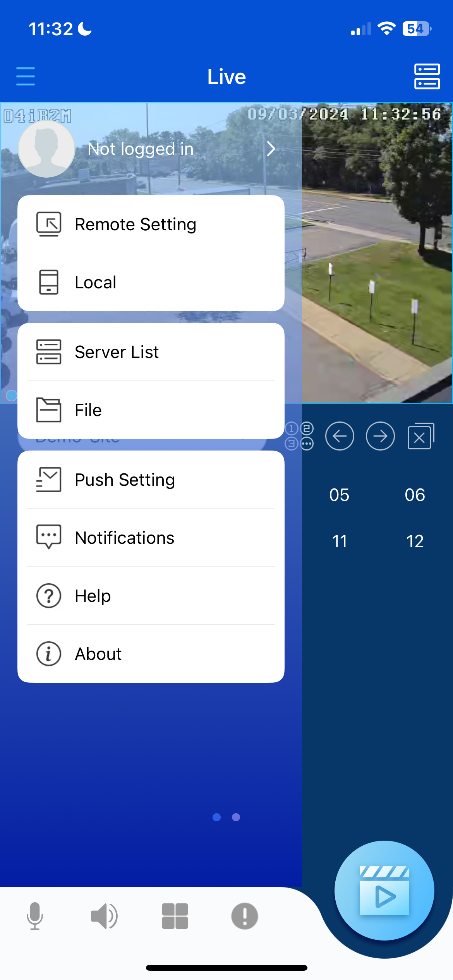Tap the "Not logged in" label
Viewport: 453px width, 980px height.
(x=141, y=149)
